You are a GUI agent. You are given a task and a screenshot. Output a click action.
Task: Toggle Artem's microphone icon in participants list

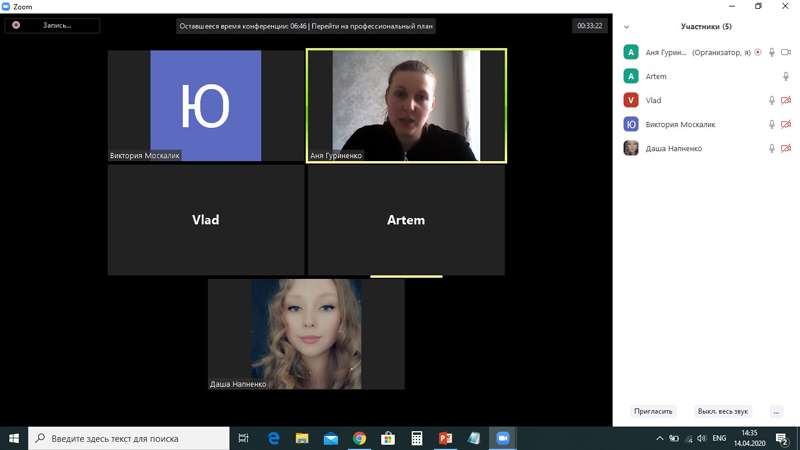tap(786, 77)
